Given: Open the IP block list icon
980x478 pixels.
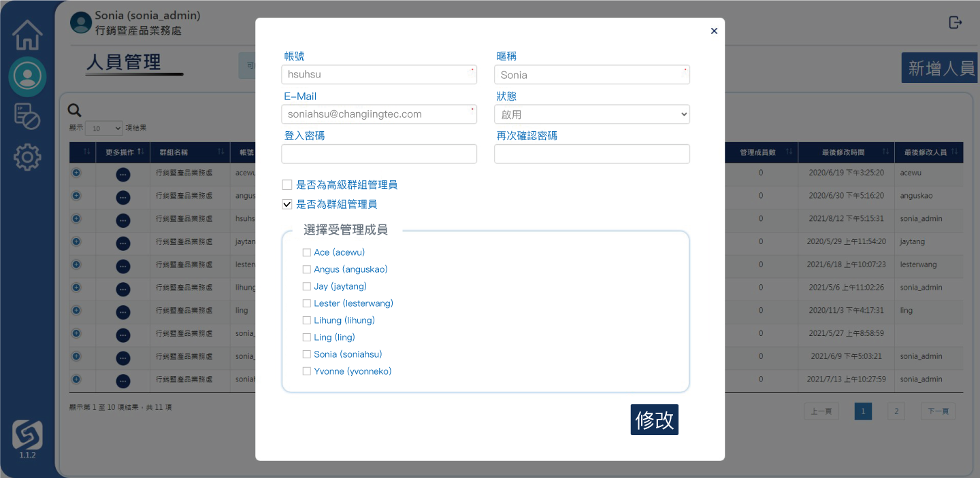Looking at the screenshot, I should pyautogui.click(x=27, y=117).
